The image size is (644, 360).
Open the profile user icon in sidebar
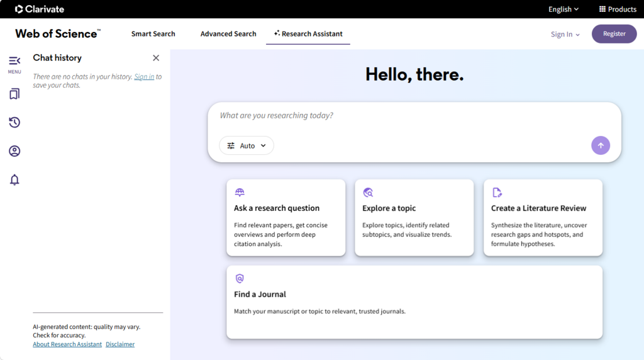click(x=14, y=151)
